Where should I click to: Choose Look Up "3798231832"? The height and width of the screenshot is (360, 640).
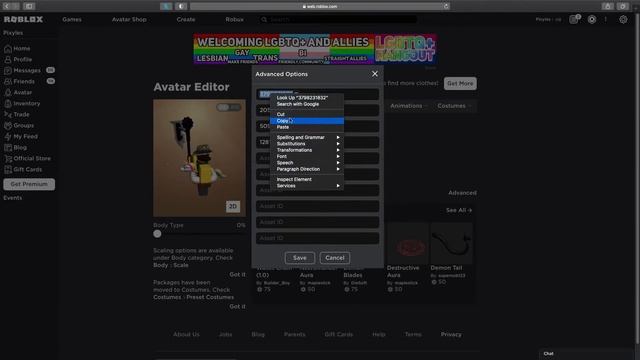point(307,98)
